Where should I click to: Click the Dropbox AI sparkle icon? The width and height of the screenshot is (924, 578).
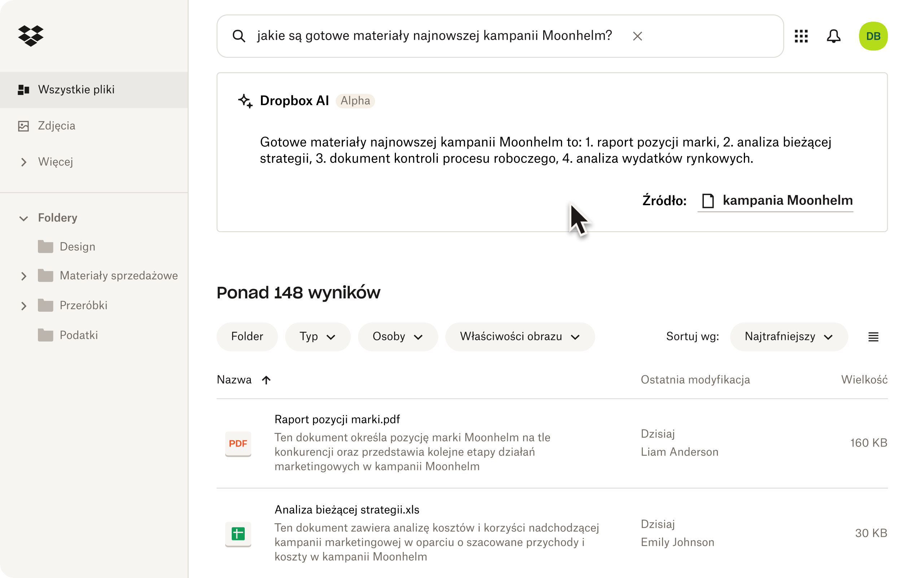point(245,101)
